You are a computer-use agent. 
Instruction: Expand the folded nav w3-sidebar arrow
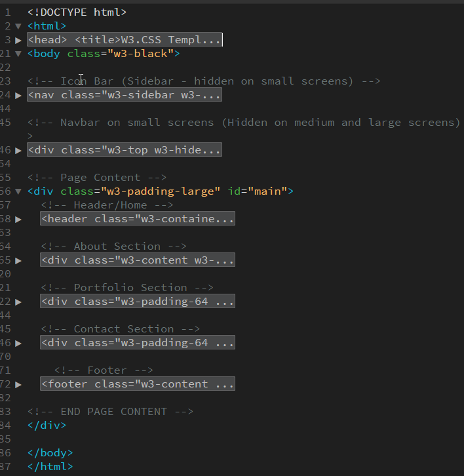(18, 95)
